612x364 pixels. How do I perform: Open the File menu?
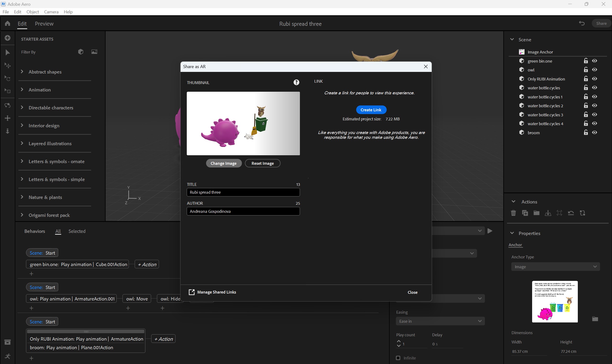(x=6, y=12)
